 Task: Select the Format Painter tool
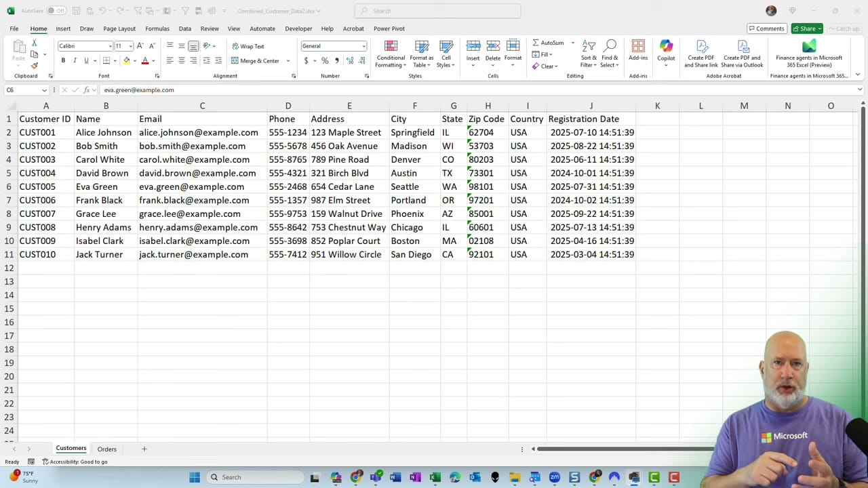33,64
